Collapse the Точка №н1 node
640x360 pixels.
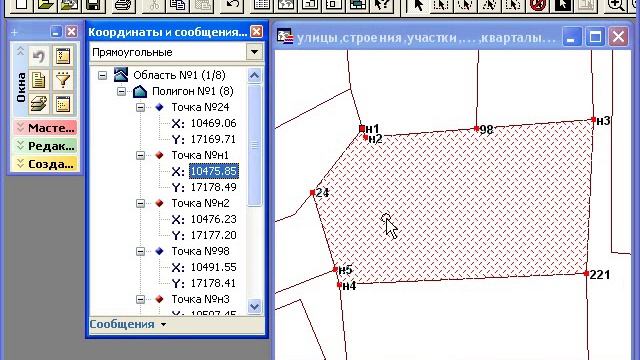coord(140,155)
